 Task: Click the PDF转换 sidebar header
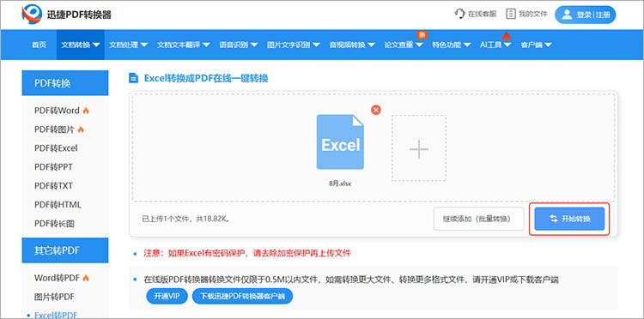pos(65,83)
